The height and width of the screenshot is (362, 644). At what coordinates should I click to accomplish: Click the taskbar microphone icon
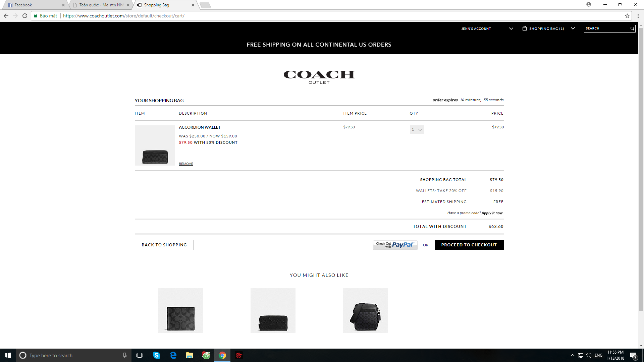point(124,355)
